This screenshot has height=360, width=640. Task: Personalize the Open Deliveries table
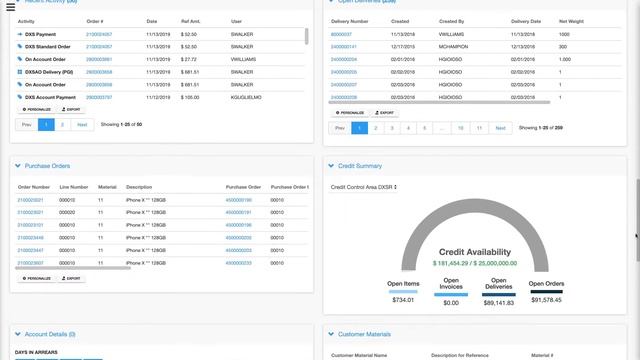pos(350,113)
